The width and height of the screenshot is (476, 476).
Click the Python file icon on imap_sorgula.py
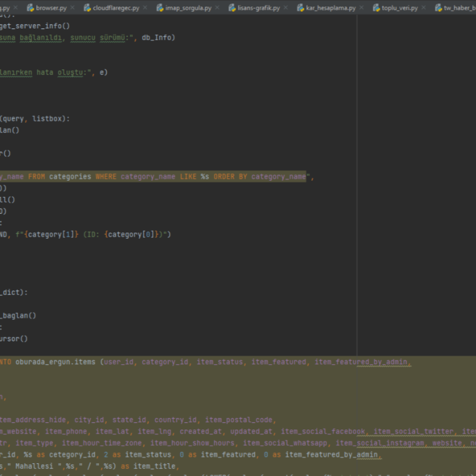click(x=160, y=8)
